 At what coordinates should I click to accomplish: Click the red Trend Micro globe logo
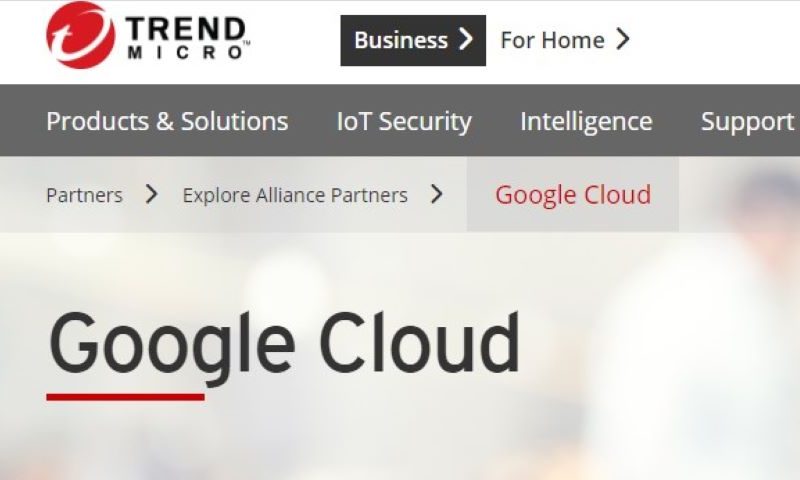pyautogui.click(x=80, y=35)
